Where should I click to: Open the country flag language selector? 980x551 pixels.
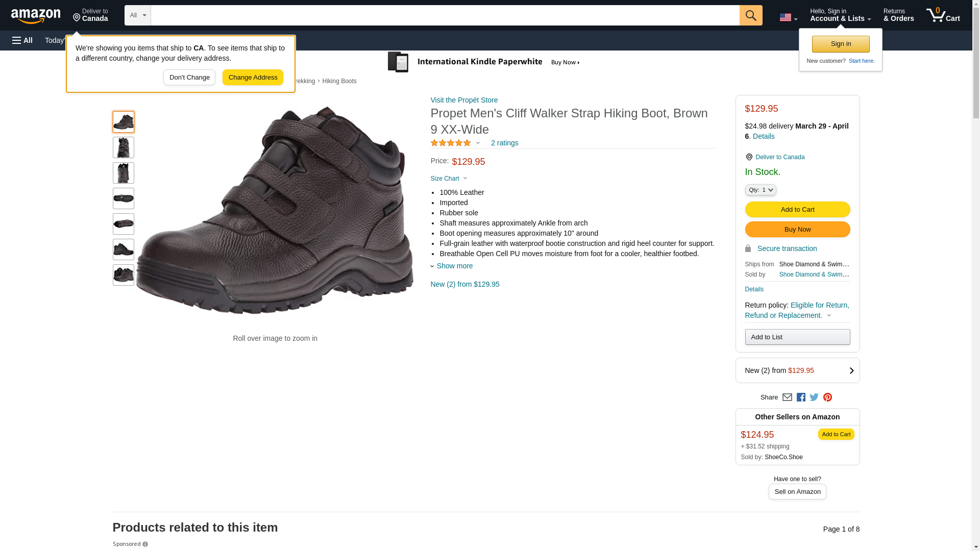pos(788,17)
